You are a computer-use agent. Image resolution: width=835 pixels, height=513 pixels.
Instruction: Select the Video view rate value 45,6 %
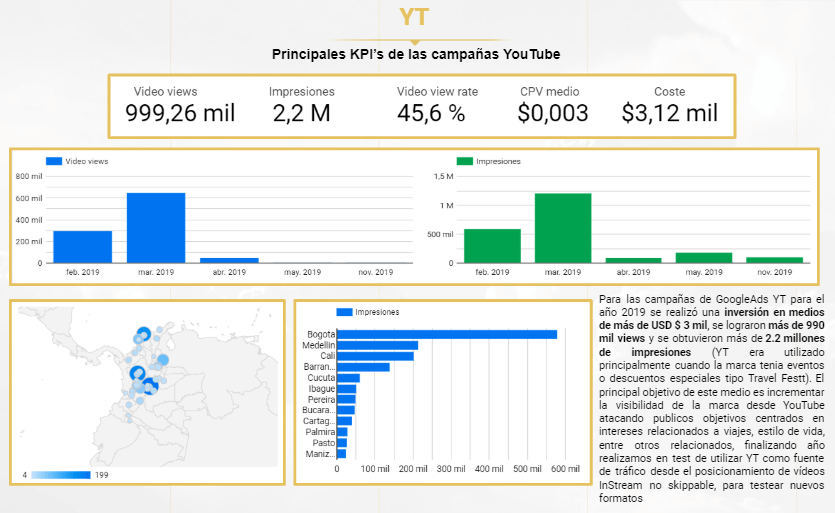(431, 113)
